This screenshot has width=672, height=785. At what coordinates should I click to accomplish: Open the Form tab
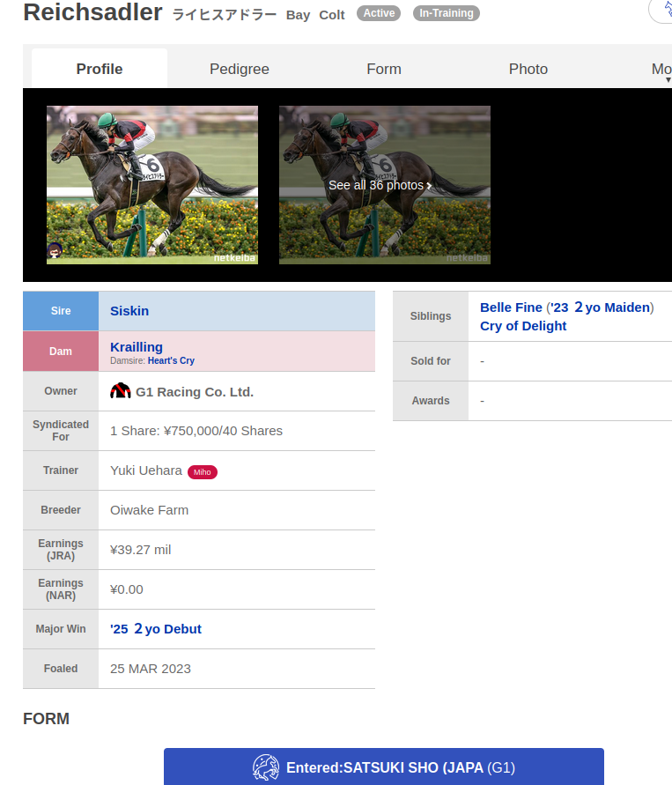(384, 69)
